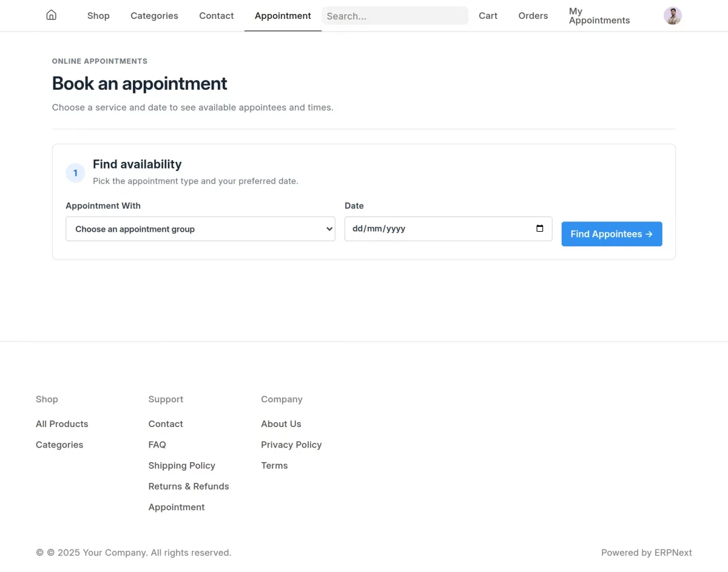Viewport: 728px width, 572px height.
Task: Open Shipping Policy in footer
Action: (182, 465)
